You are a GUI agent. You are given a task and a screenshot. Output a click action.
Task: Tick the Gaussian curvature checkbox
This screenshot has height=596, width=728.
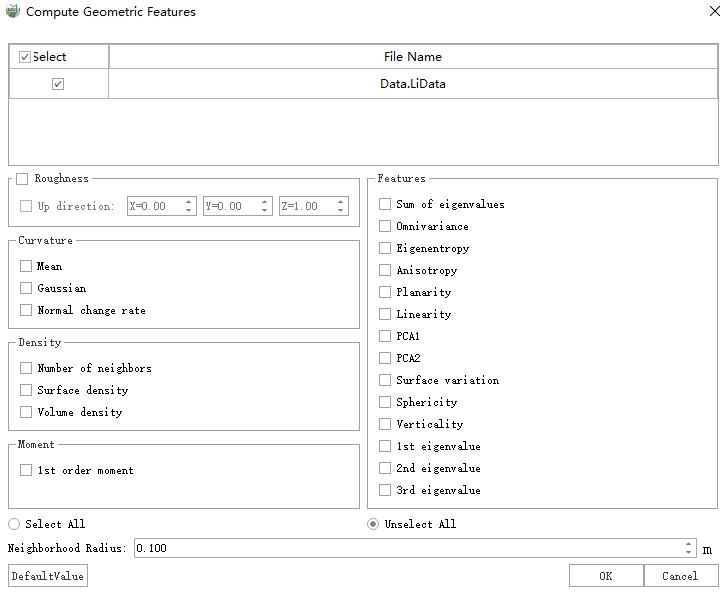click(x=26, y=289)
